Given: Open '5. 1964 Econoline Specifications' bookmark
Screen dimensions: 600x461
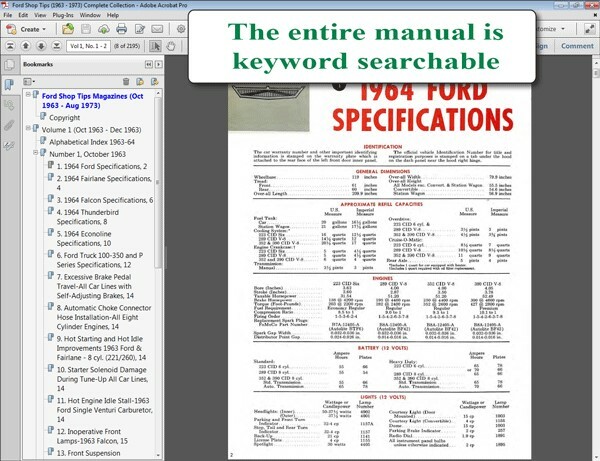Looking at the screenshot, I should point(84,238).
